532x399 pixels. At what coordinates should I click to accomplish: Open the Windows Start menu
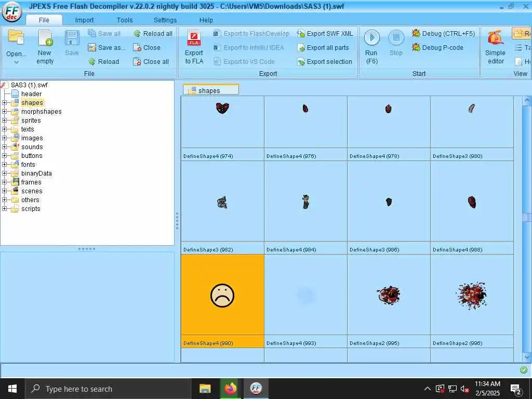click(12, 389)
